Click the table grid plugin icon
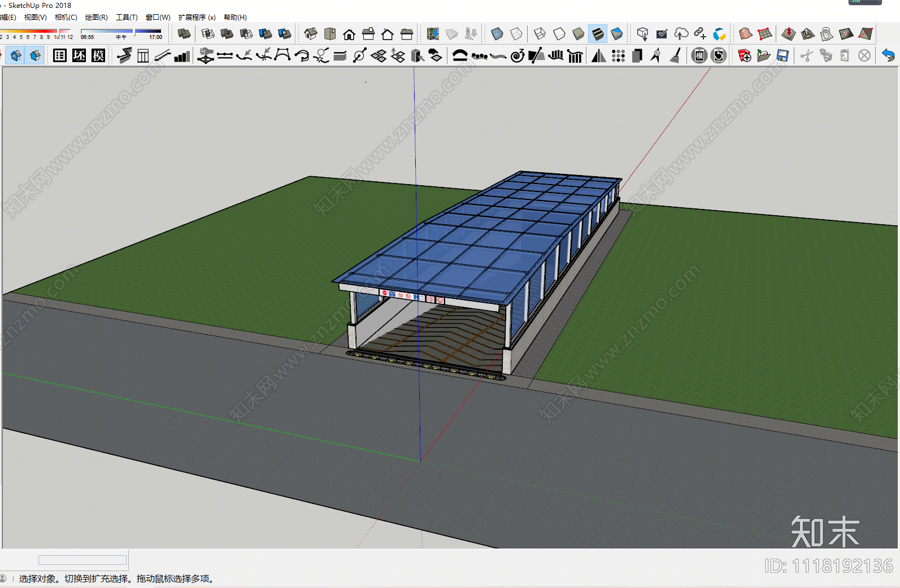 click(60, 55)
